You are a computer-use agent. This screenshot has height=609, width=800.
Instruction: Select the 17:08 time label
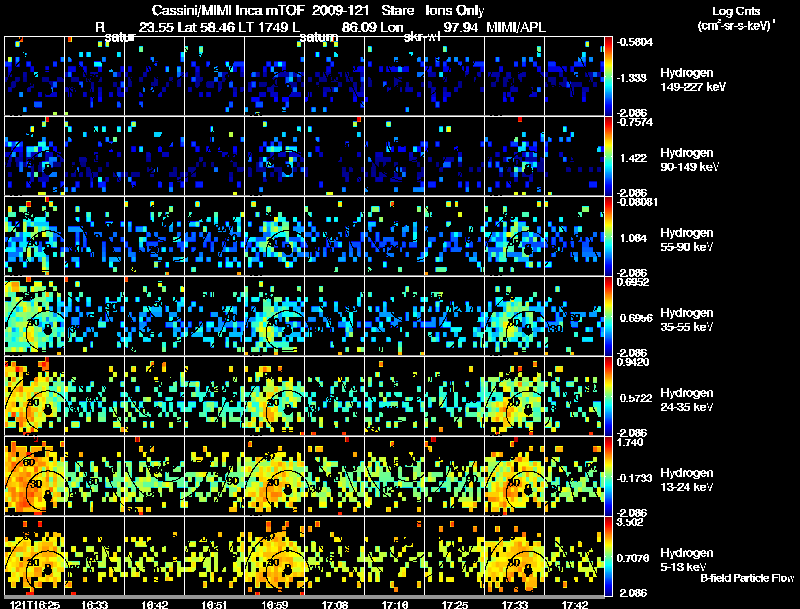[335, 604]
